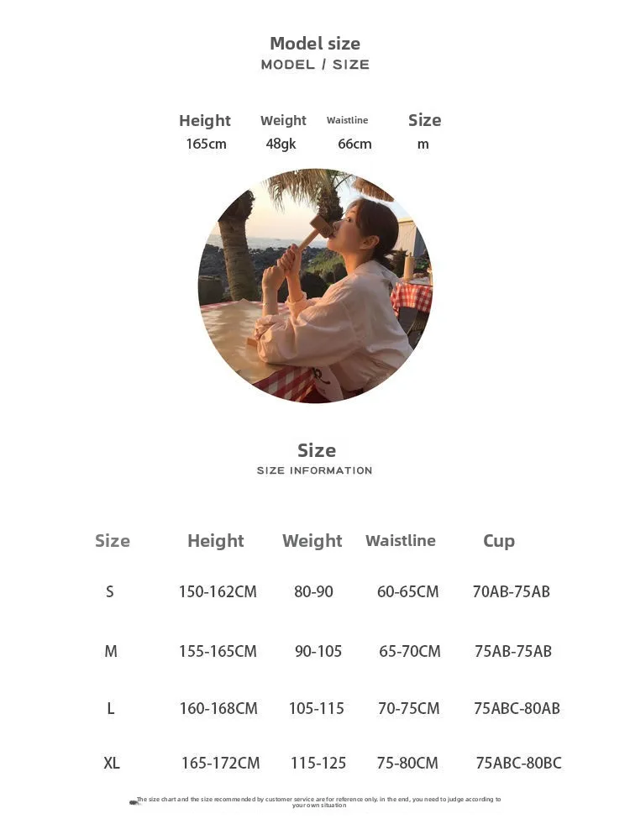Click the 75ABC-80BC cup cell
The height and width of the screenshot is (840, 630).
pos(518,763)
